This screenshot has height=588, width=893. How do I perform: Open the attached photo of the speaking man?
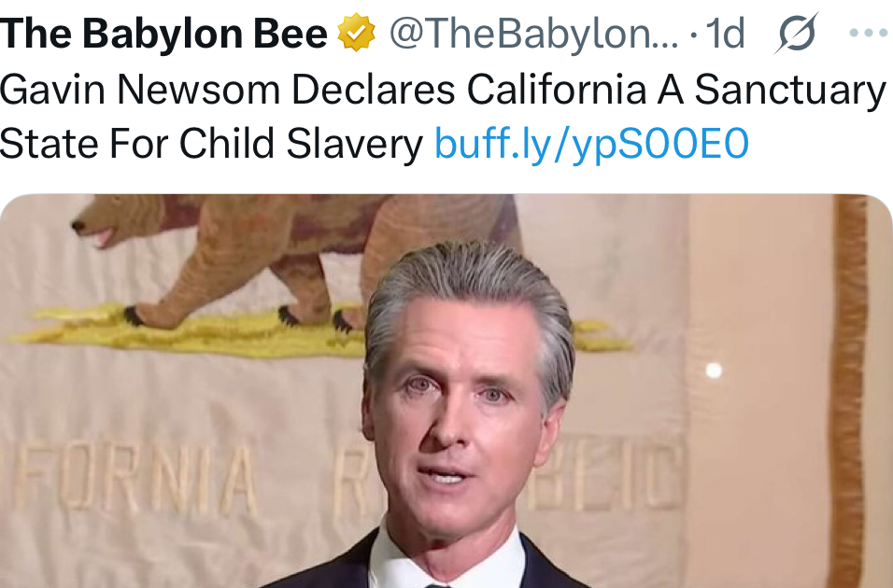point(446,391)
